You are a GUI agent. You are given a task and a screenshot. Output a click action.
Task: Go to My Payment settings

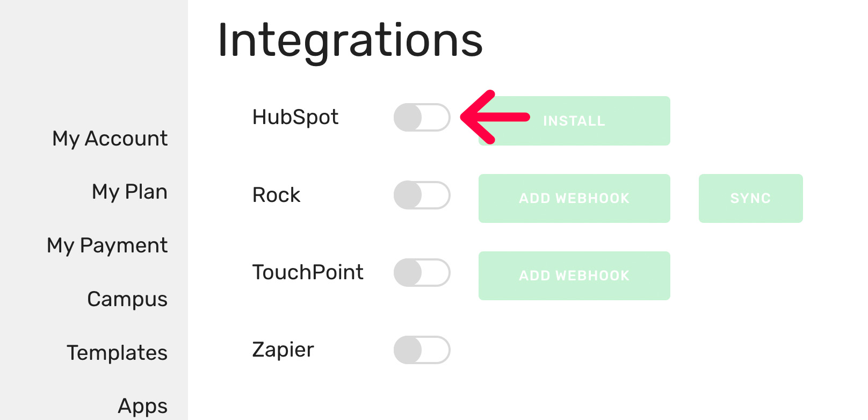pyautogui.click(x=107, y=245)
